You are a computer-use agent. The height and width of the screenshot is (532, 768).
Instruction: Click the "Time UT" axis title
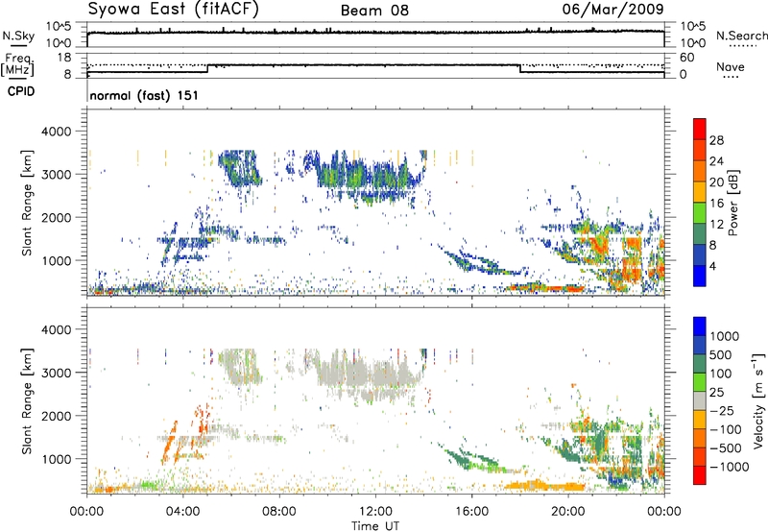coord(375,526)
